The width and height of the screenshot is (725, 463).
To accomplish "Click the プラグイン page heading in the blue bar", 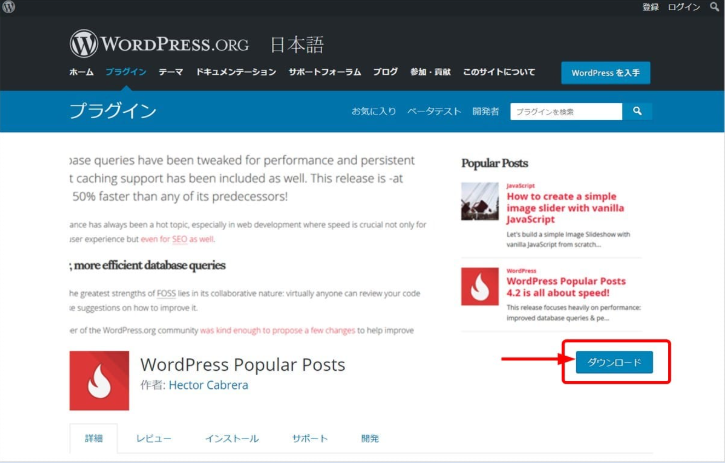I will [x=113, y=111].
